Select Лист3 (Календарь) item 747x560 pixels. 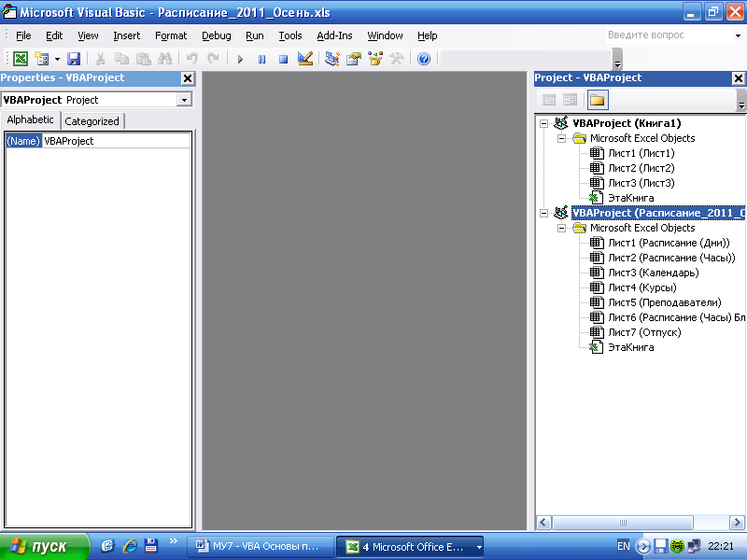(654, 273)
